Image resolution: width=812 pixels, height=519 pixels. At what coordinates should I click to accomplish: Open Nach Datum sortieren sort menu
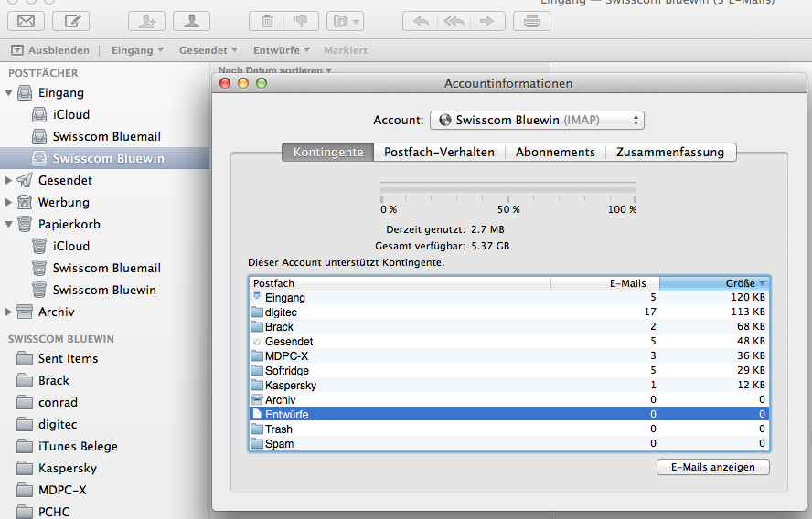tap(274, 69)
